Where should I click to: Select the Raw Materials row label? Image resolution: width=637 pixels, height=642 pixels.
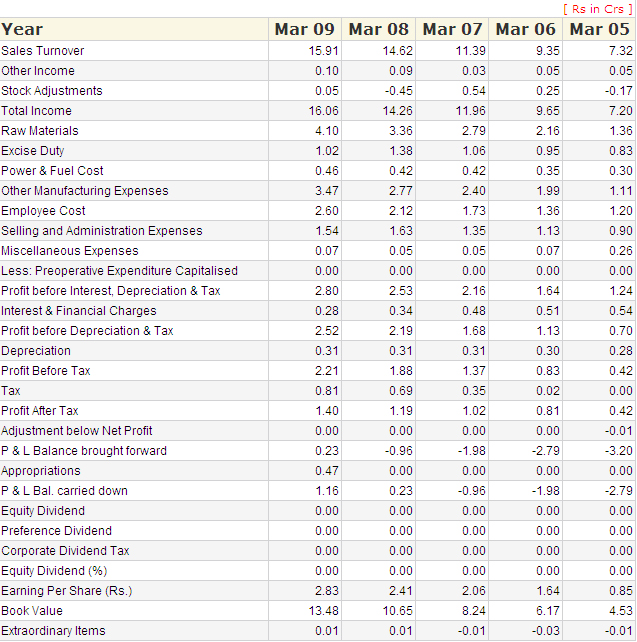pyautogui.click(x=40, y=131)
